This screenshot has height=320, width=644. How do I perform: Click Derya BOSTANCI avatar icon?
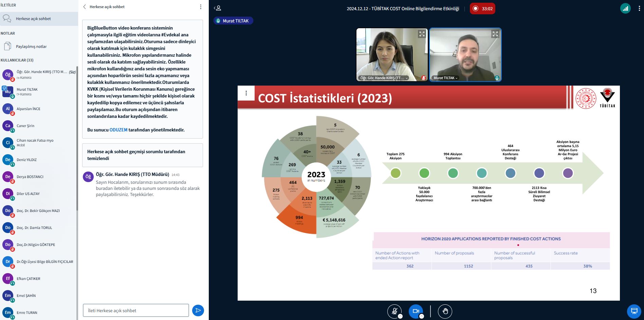(8, 177)
